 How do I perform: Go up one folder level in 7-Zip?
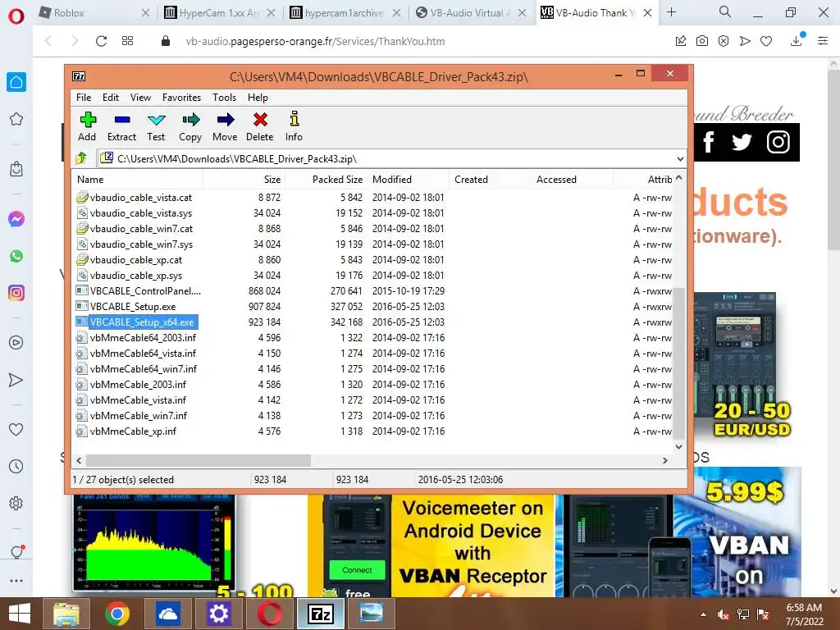pos(81,158)
